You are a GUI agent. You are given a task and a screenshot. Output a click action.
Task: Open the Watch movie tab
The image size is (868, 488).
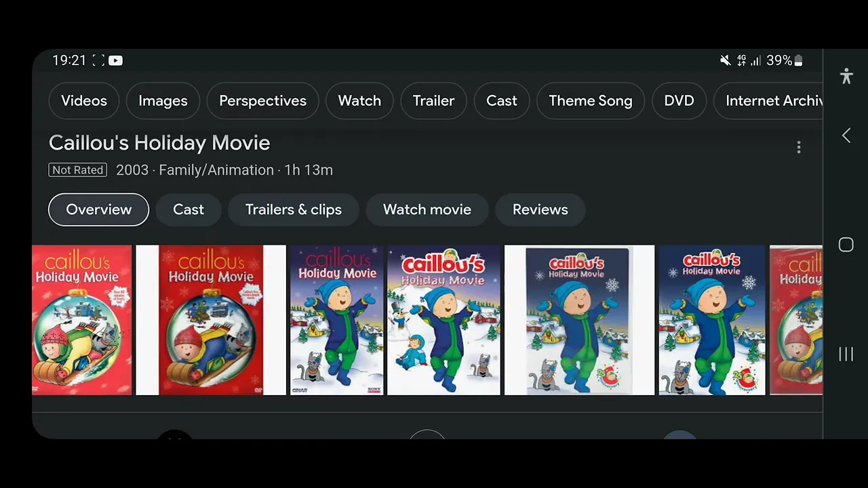pyautogui.click(x=427, y=209)
